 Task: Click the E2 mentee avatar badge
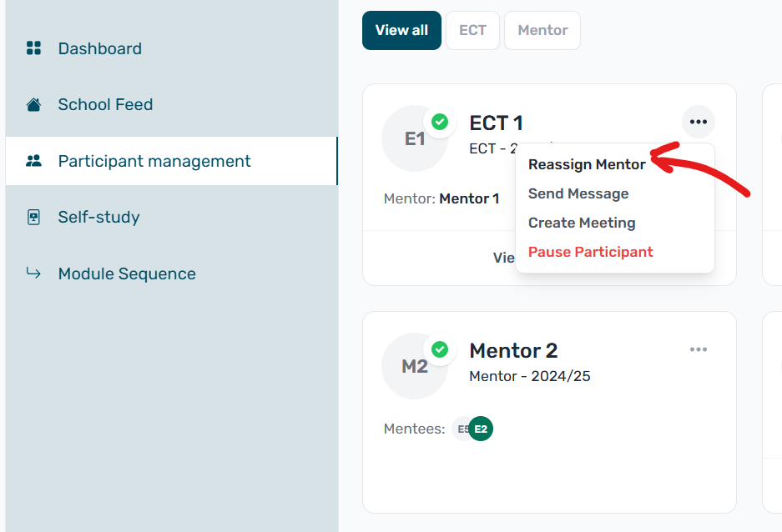(481, 429)
